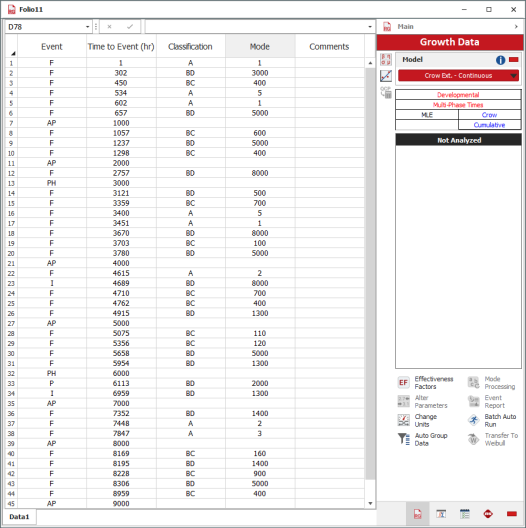This screenshot has width=526, height=528.
Task: Expand Main panel chevron
Action: [516, 27]
